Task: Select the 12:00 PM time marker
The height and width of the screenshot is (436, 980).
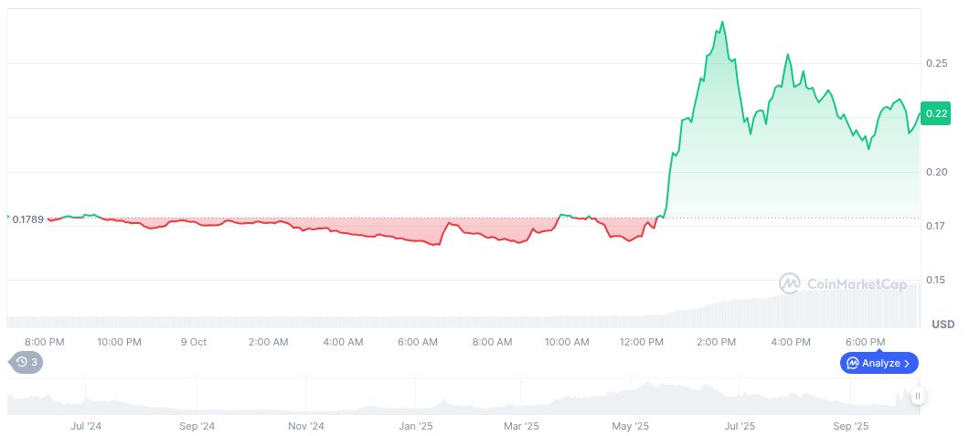Action: [x=641, y=342]
